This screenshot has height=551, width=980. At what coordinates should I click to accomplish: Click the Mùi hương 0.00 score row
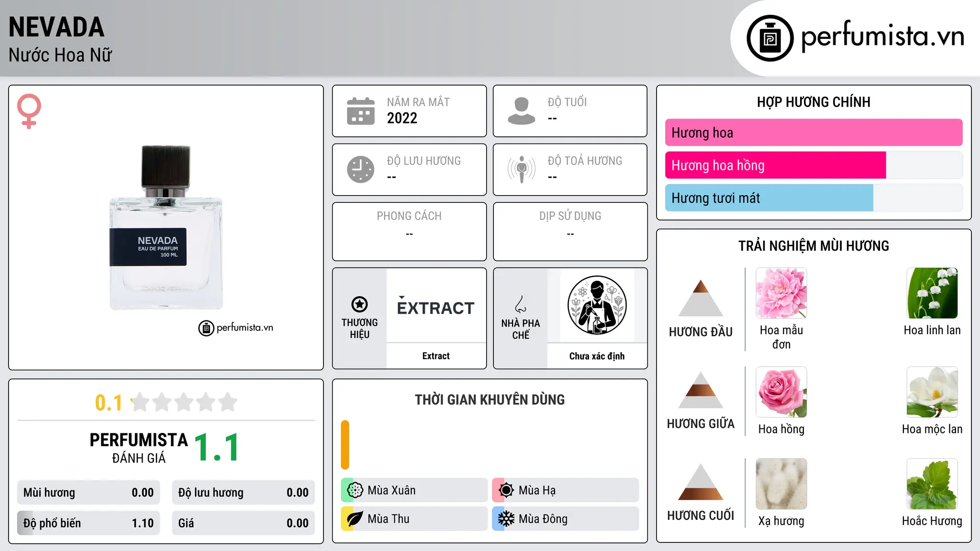[89, 493]
